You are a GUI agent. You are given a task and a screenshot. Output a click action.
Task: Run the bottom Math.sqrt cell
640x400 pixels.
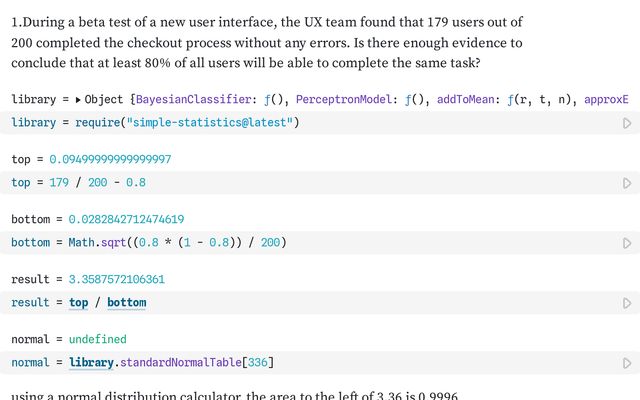click(627, 243)
